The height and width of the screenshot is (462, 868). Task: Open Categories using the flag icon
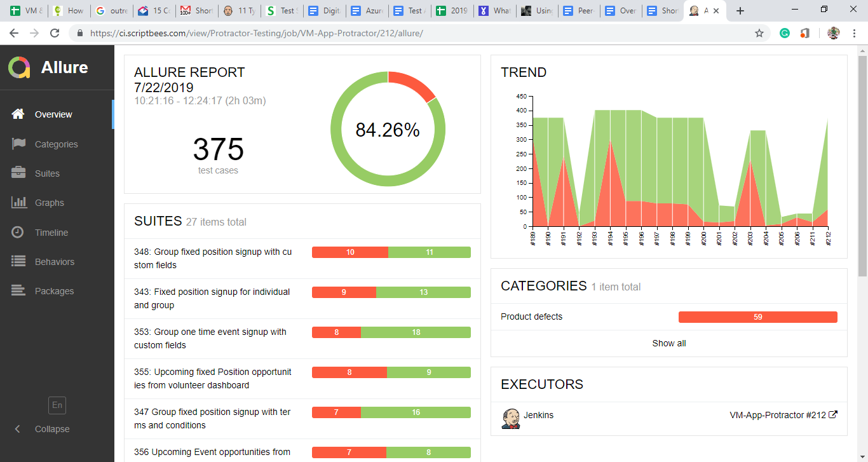18,144
